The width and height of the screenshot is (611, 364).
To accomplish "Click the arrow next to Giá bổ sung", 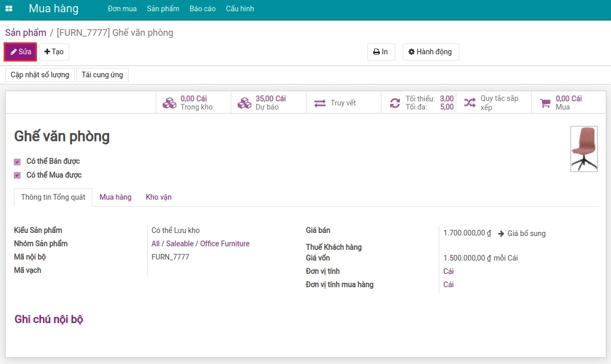I will click(x=501, y=233).
